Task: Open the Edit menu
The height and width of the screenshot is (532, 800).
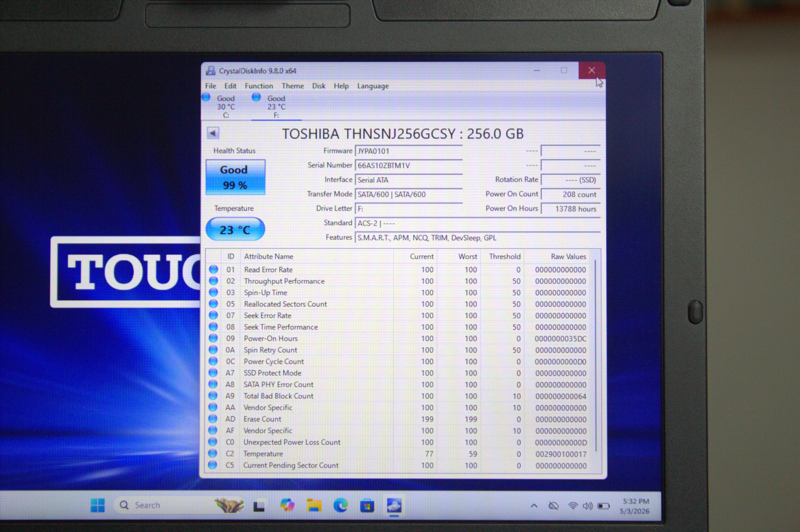Action: 230,86
